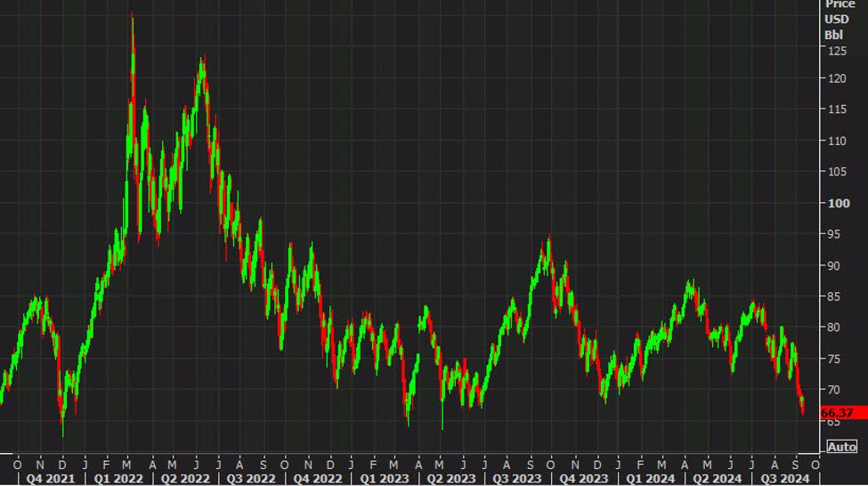The width and height of the screenshot is (868, 486).
Task: Click the Q4 2023 axis label
Action: point(585,478)
